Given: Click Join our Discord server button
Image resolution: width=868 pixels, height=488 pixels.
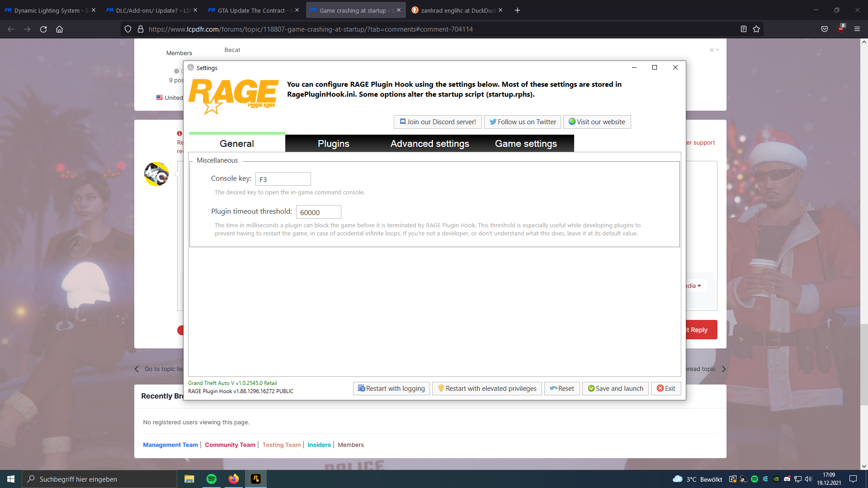Looking at the screenshot, I should (437, 122).
